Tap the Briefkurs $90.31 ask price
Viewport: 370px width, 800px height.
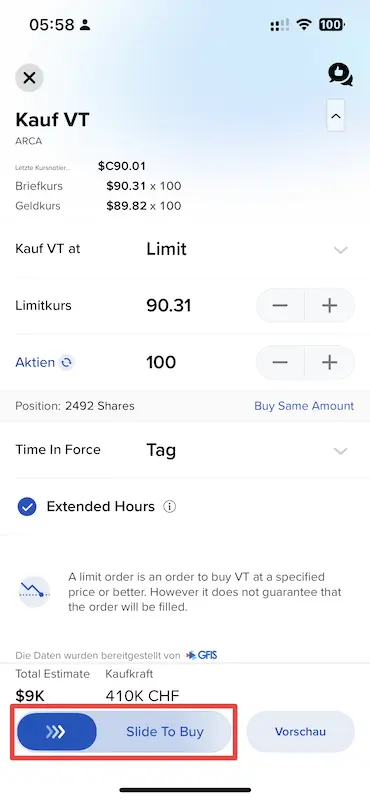pyautogui.click(x=127, y=186)
